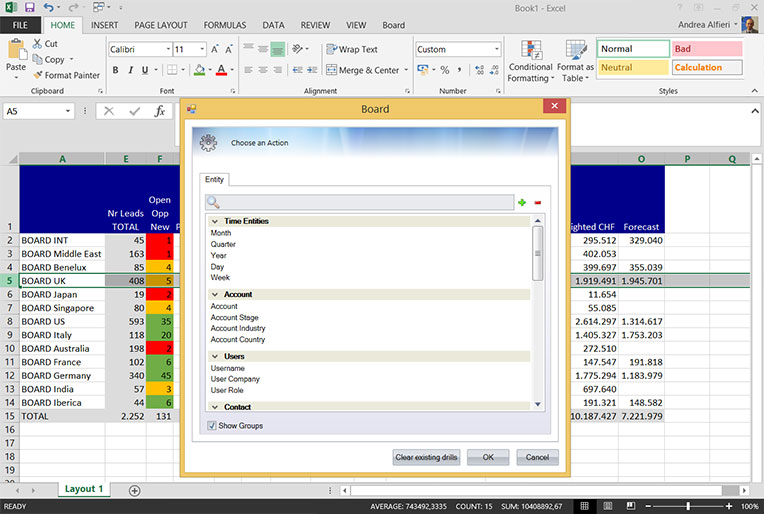Click the Copy icon

(37, 59)
